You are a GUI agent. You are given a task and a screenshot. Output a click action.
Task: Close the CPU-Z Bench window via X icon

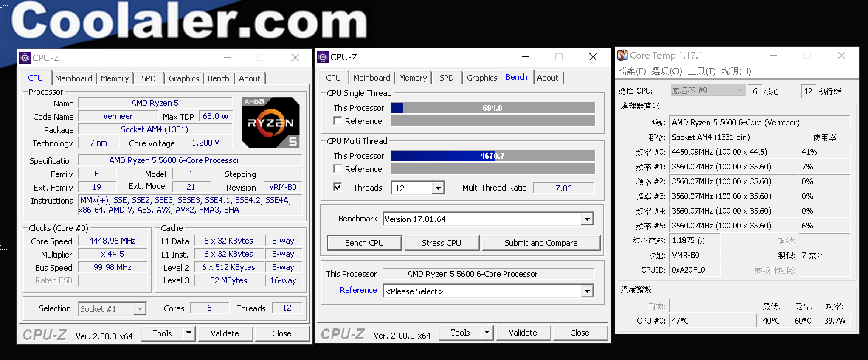593,57
